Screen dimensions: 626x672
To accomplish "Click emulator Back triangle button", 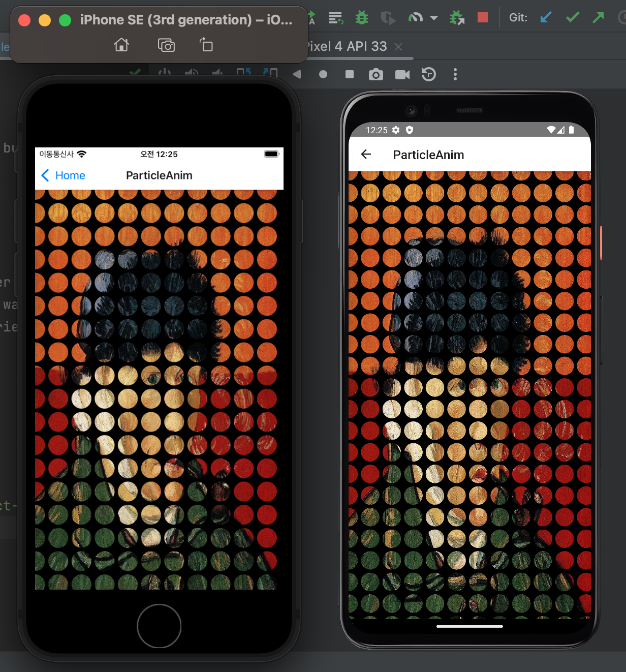I will point(297,75).
